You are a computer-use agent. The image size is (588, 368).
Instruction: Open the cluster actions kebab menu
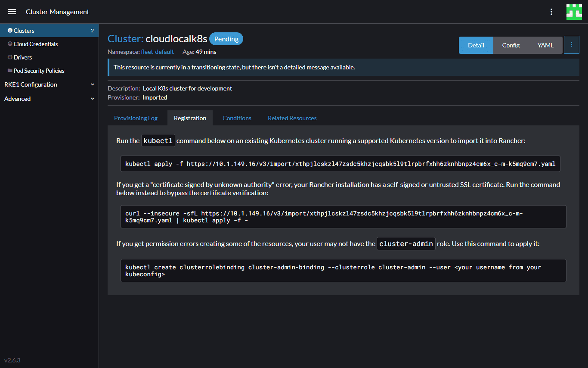pyautogui.click(x=571, y=44)
